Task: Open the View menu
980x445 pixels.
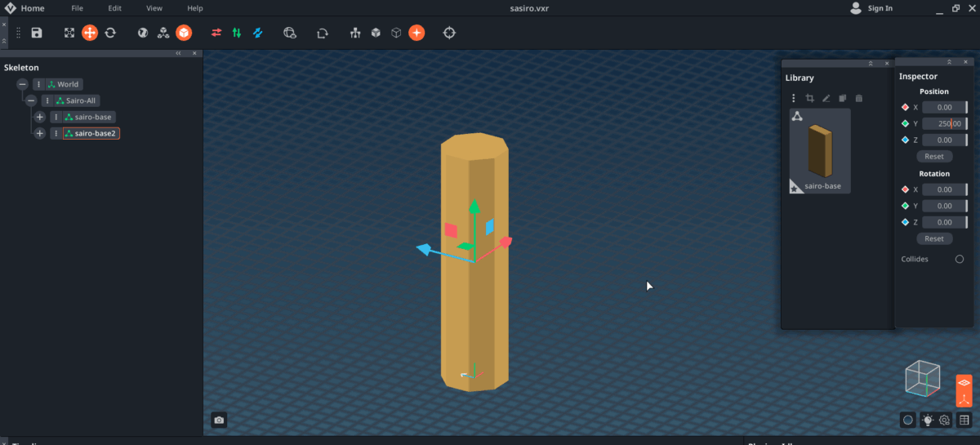Action: (x=154, y=8)
